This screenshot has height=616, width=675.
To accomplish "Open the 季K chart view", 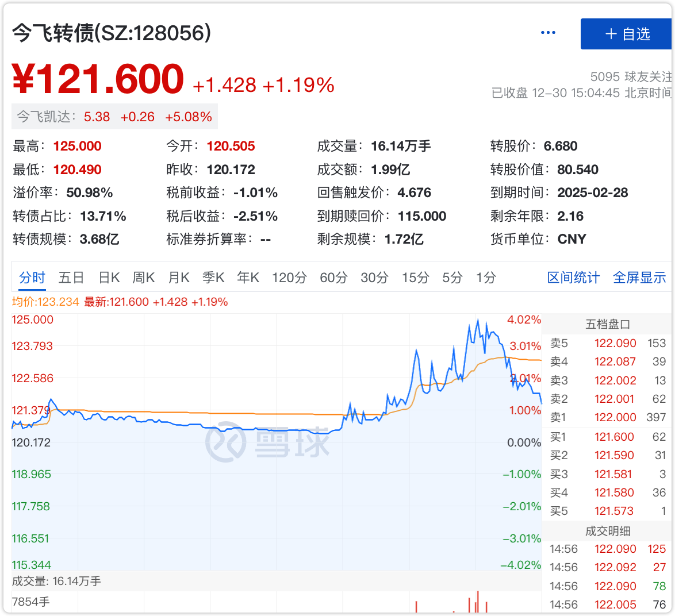I will pos(213,278).
